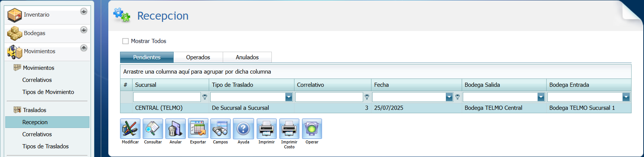The image size is (644, 157).
Task: Click the Imprimir printer icon
Action: (267, 129)
